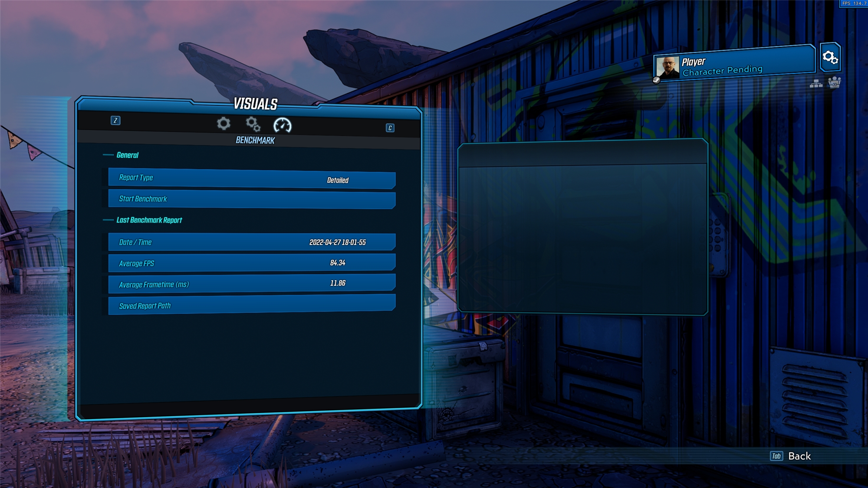The width and height of the screenshot is (868, 488).
Task: Click the second settings gear icon
Action: point(253,124)
